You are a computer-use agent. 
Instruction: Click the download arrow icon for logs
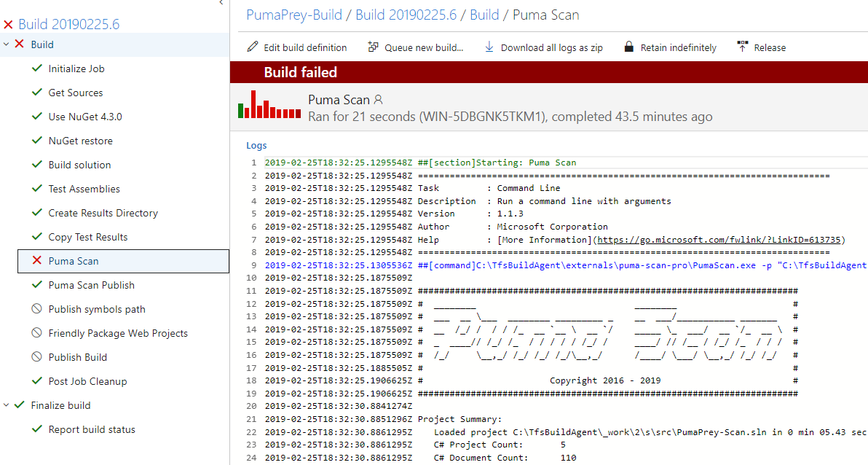(x=489, y=47)
